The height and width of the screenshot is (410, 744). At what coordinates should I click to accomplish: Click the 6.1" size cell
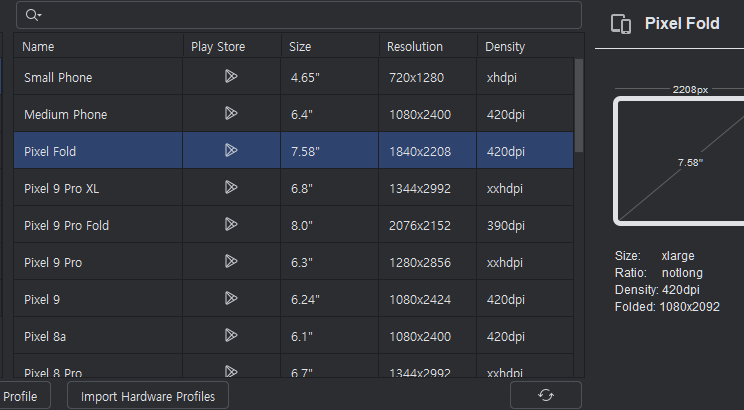[x=330, y=336]
